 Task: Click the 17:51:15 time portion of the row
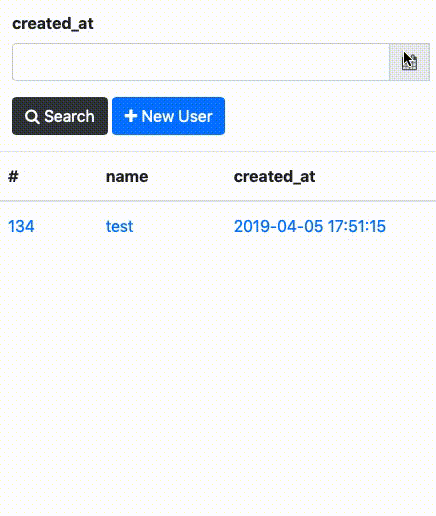[x=357, y=226]
